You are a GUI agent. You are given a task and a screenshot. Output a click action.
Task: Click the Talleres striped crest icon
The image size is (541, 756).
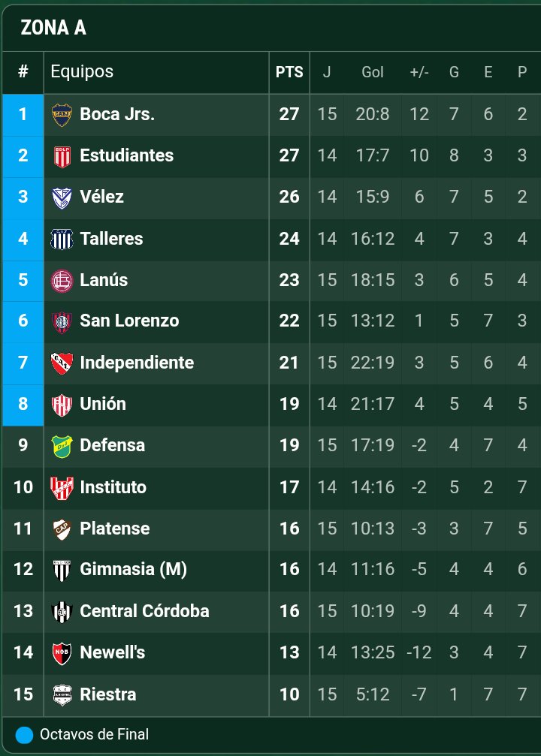pos(61,239)
